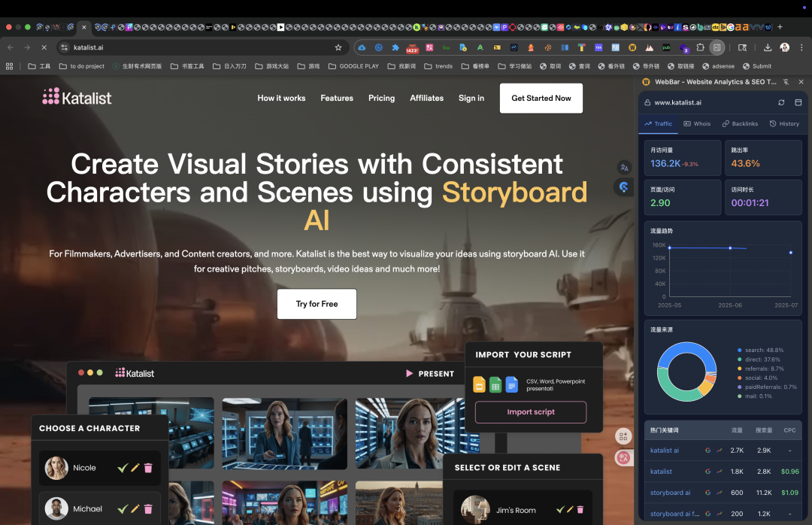This screenshot has width=812, height=525.
Task: Bookmark this page with the star icon
Action: point(338,47)
